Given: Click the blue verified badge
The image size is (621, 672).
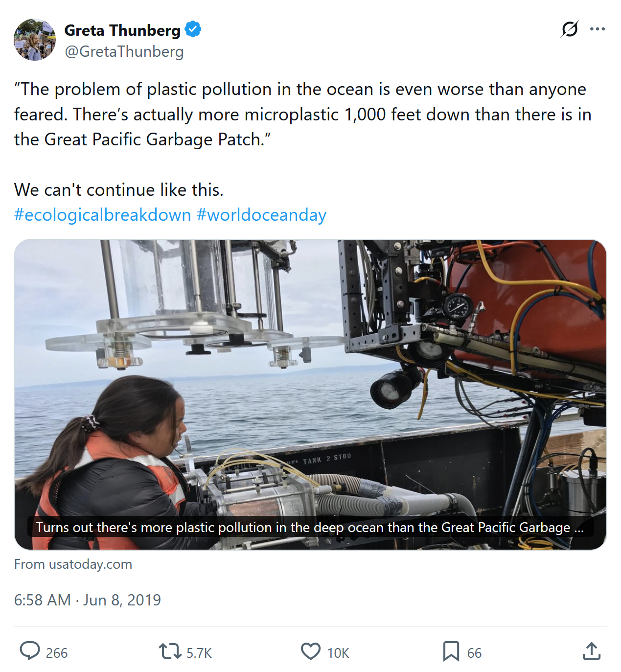Looking at the screenshot, I should point(193,29).
